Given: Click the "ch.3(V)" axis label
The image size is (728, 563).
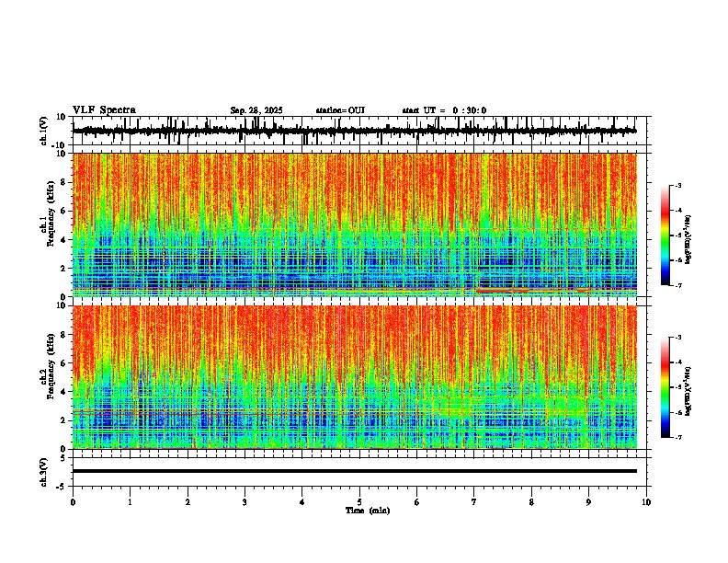Looking at the screenshot, I should (x=44, y=472).
